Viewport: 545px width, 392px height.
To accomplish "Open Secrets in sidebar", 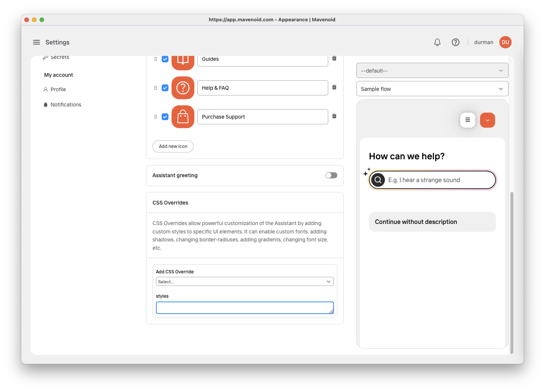I will [x=56, y=57].
